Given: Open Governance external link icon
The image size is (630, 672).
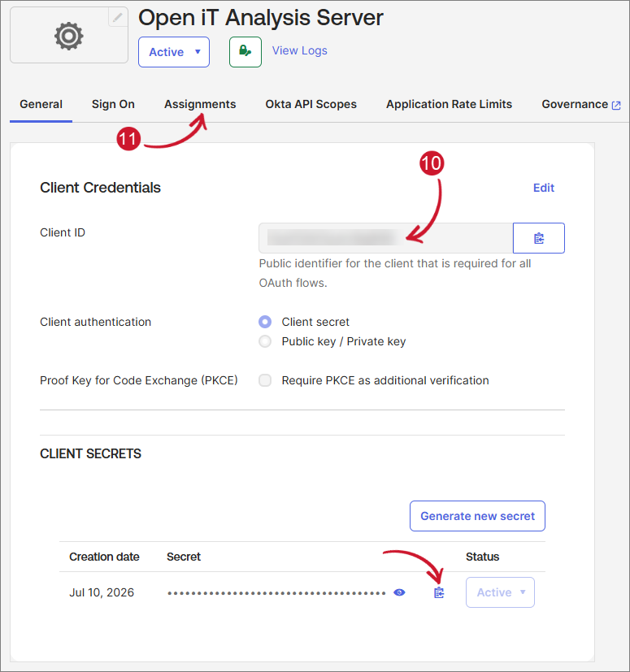Looking at the screenshot, I should (x=616, y=106).
